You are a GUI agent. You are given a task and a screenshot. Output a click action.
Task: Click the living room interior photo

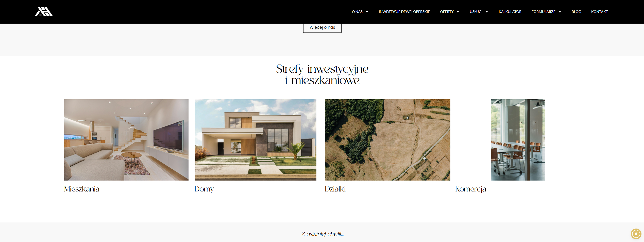(x=126, y=140)
